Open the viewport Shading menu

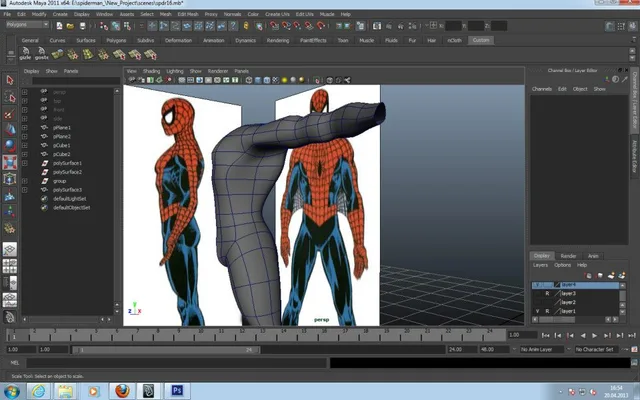click(151, 71)
